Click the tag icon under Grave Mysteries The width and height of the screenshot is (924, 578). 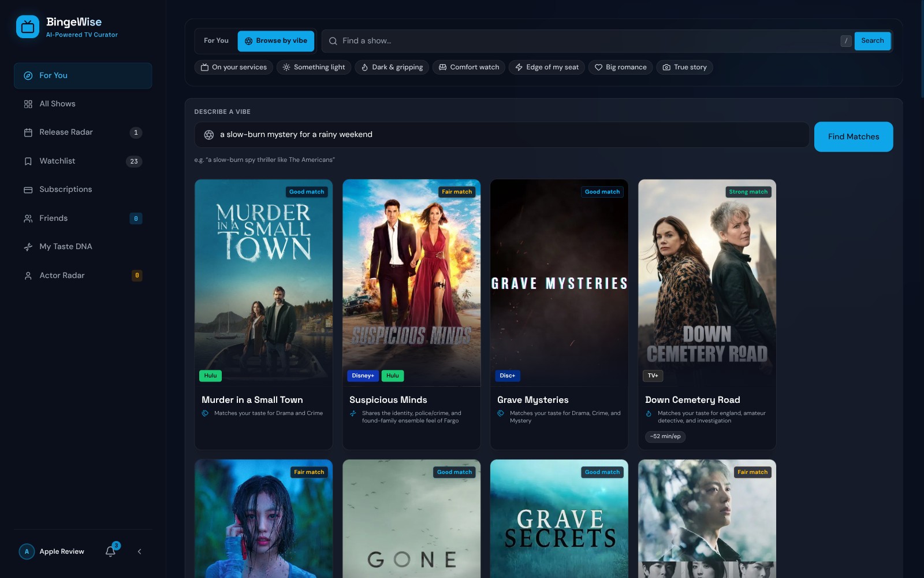point(501,413)
